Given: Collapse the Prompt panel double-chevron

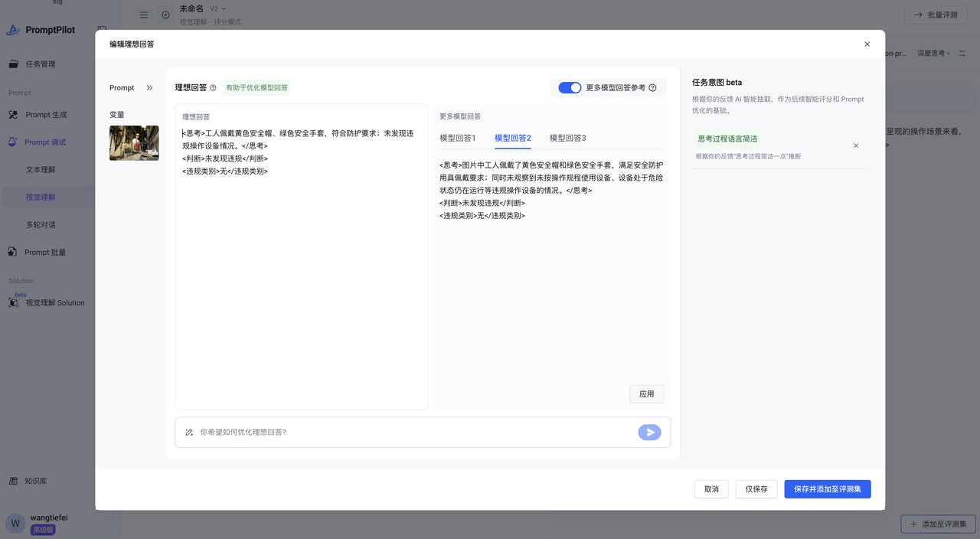Looking at the screenshot, I should pos(149,88).
